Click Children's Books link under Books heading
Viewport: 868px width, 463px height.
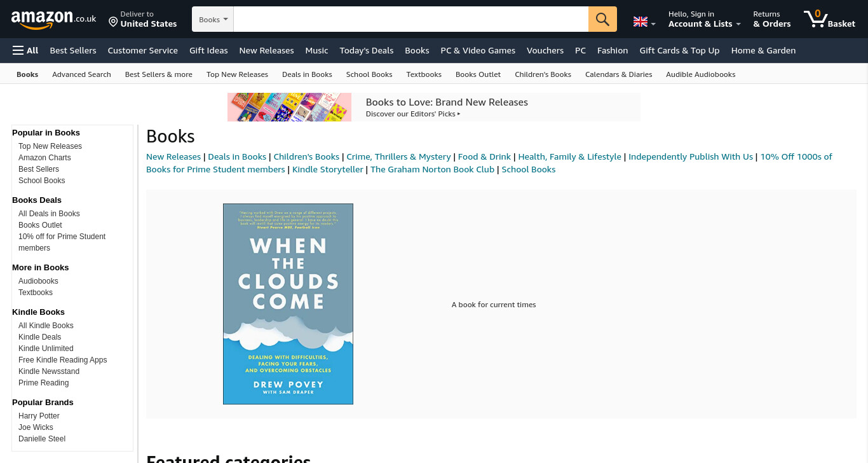(306, 156)
